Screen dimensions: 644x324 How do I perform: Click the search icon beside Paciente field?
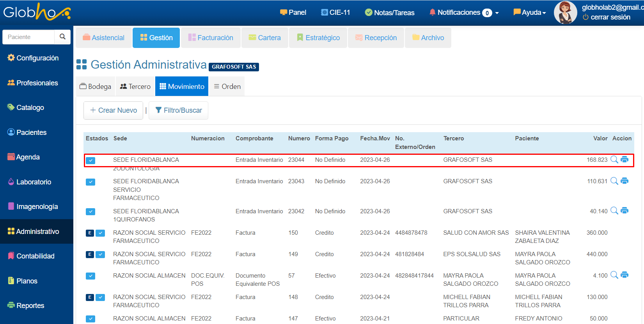(62, 37)
